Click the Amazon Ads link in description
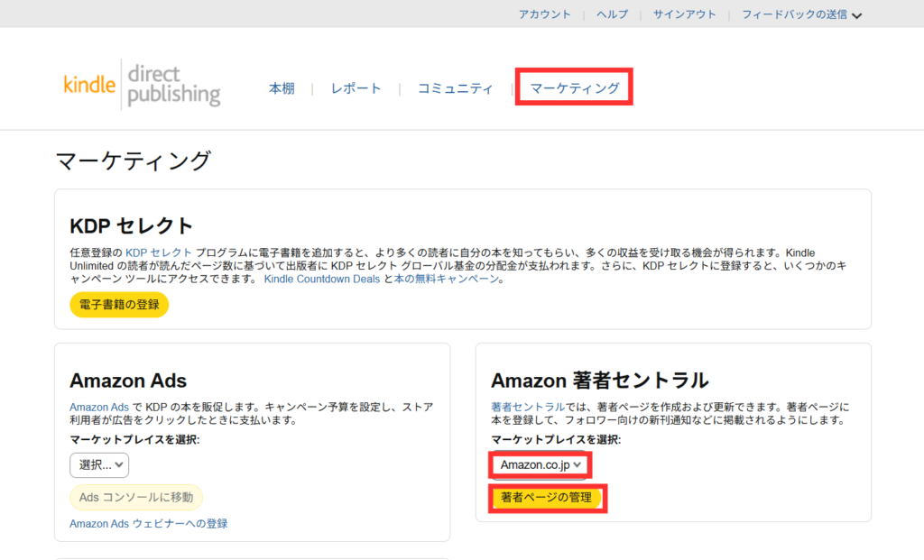This screenshot has height=560, width=924. pyautogui.click(x=99, y=407)
